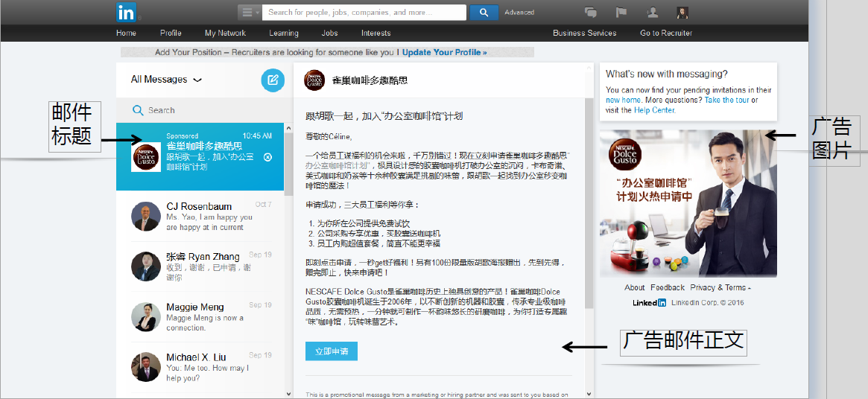Click conversation list scrollbar down arrow
This screenshot has height=399, width=868.
coord(288,394)
